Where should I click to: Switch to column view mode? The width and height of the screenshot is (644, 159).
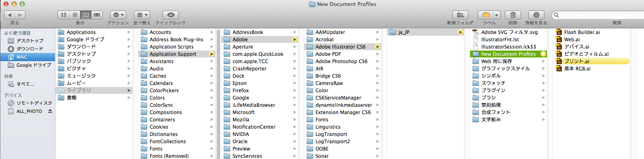pyautogui.click(x=86, y=15)
